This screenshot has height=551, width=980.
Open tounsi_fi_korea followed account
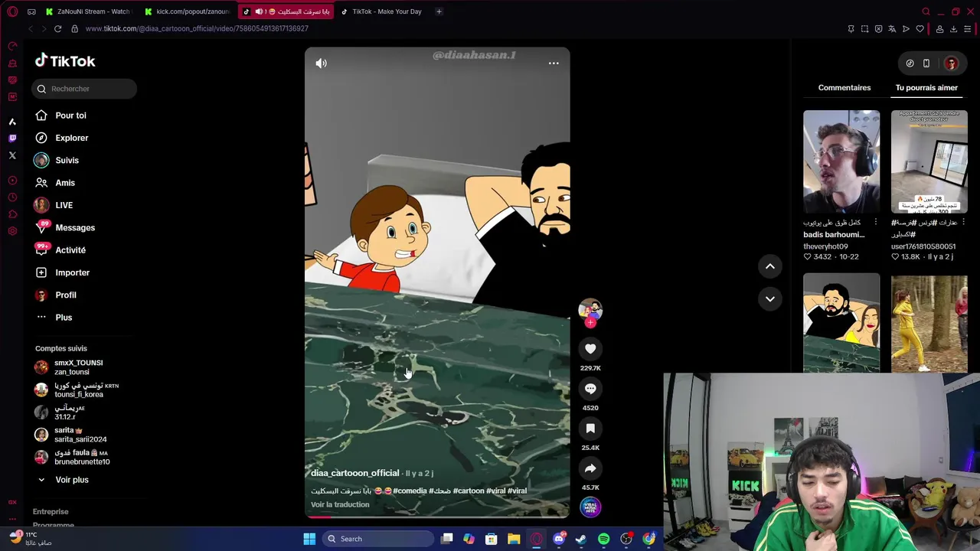tap(77, 390)
